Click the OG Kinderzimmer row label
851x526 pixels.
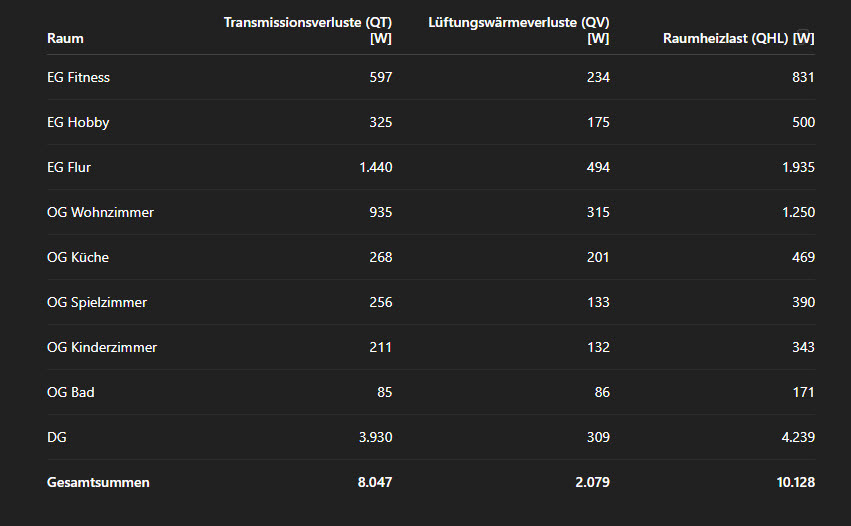[102, 347]
